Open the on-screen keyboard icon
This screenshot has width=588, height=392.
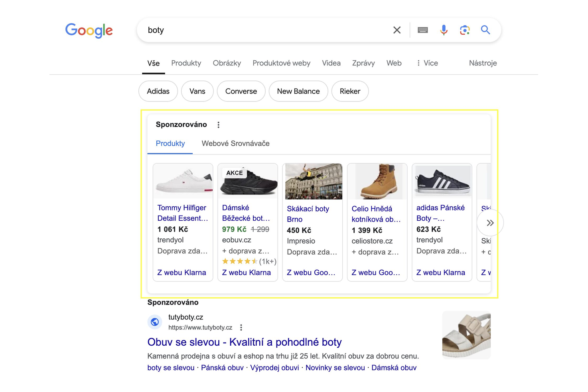422,30
